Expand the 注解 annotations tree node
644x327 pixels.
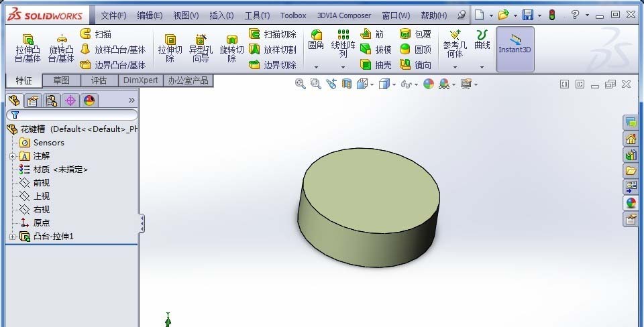pyautogui.click(x=12, y=156)
